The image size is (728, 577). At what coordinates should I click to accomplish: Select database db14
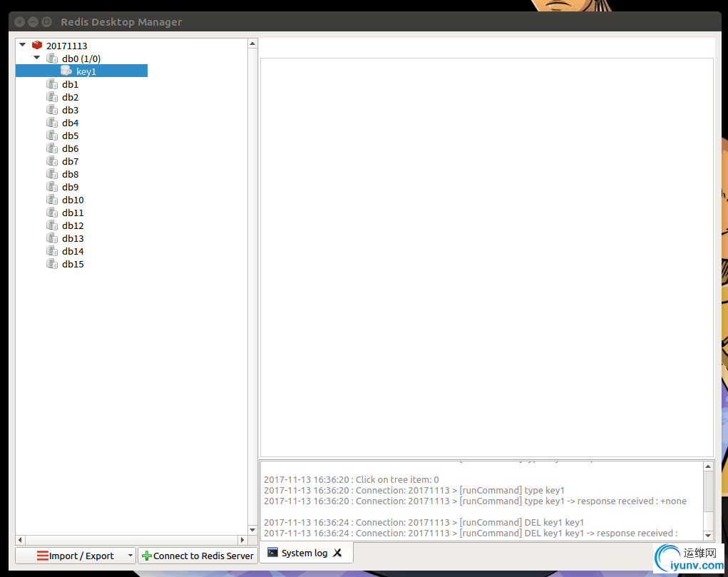coord(73,251)
